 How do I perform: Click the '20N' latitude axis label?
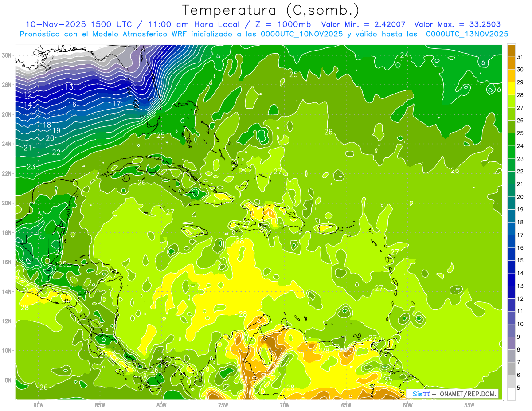(x=7, y=203)
